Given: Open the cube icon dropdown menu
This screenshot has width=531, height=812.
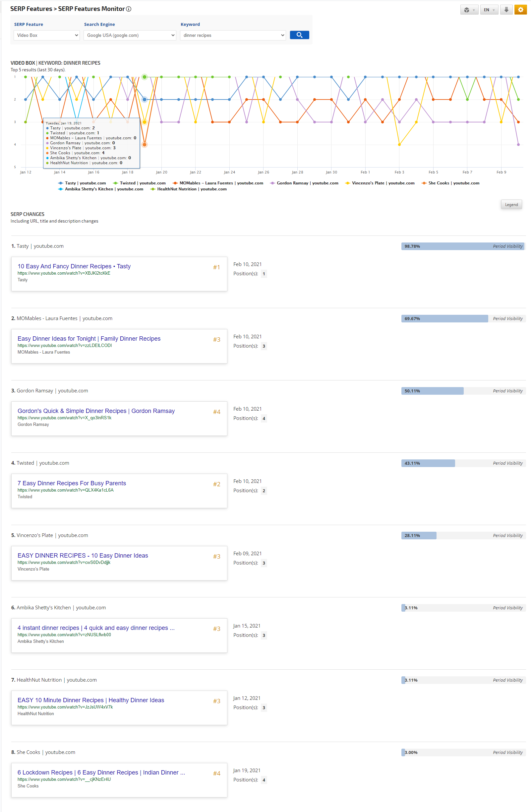Looking at the screenshot, I should tap(469, 10).
